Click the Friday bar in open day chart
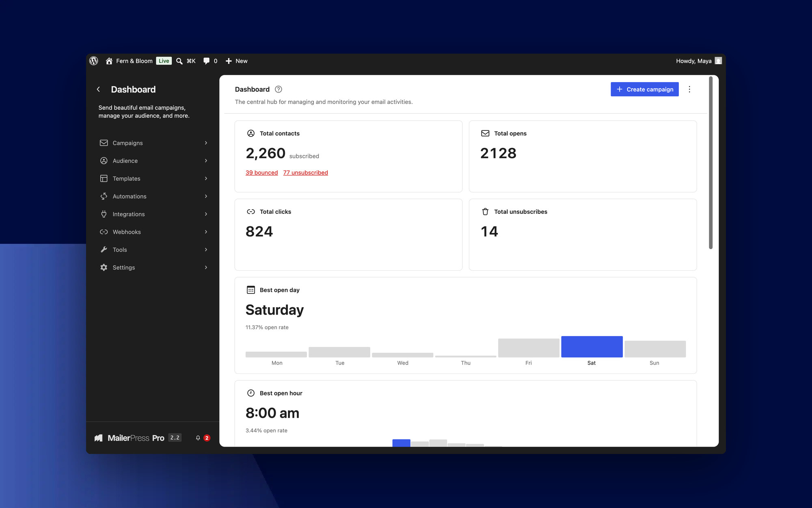 pos(529,348)
